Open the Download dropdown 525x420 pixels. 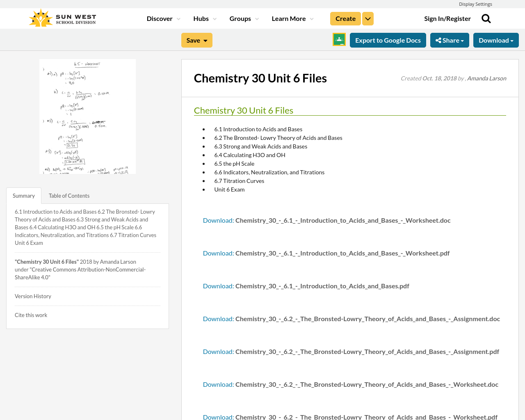click(495, 39)
